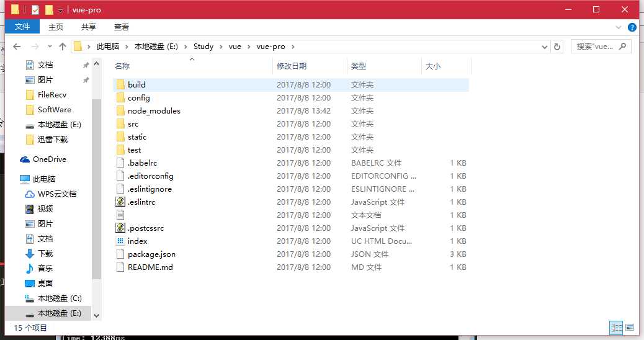This screenshot has width=644, height=340.
Task: Select the unnamed text document icon
Action: pyautogui.click(x=120, y=215)
